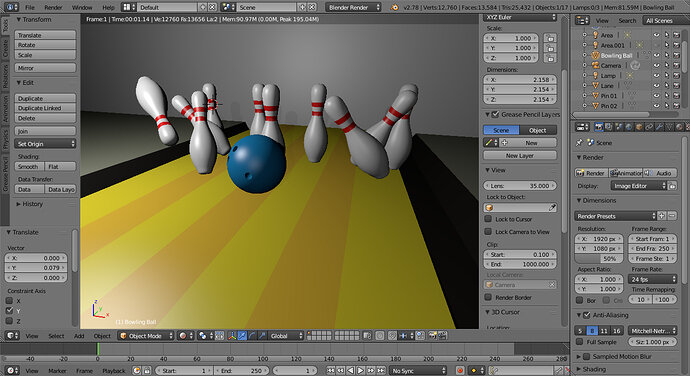Click the Render properties tab icon
This screenshot has width=690, height=376.
pyautogui.click(x=598, y=127)
